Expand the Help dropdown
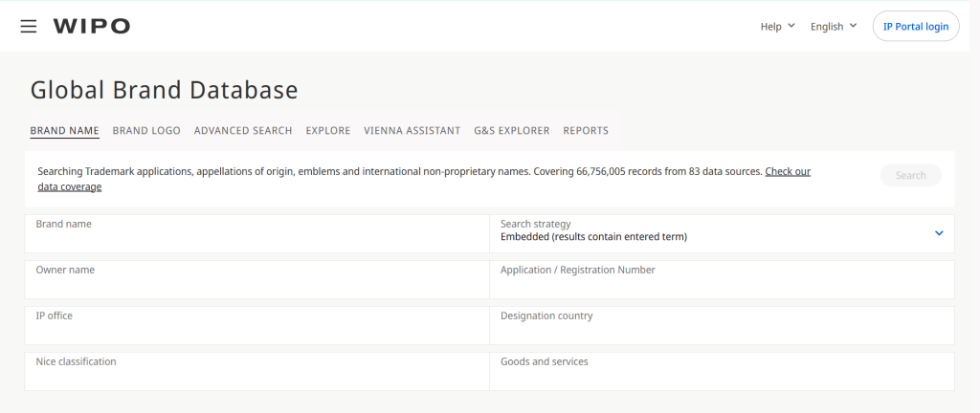 pyautogui.click(x=777, y=27)
